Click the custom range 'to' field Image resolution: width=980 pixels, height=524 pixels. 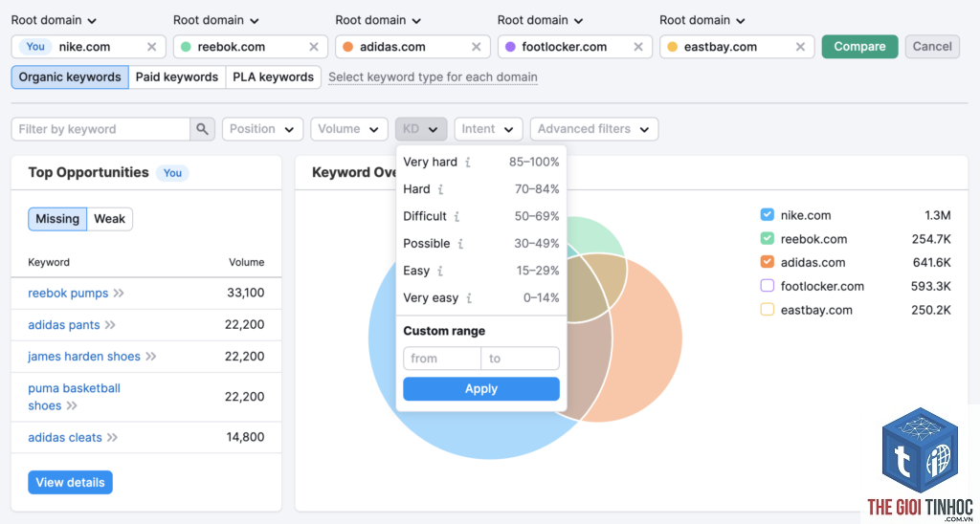click(x=520, y=359)
